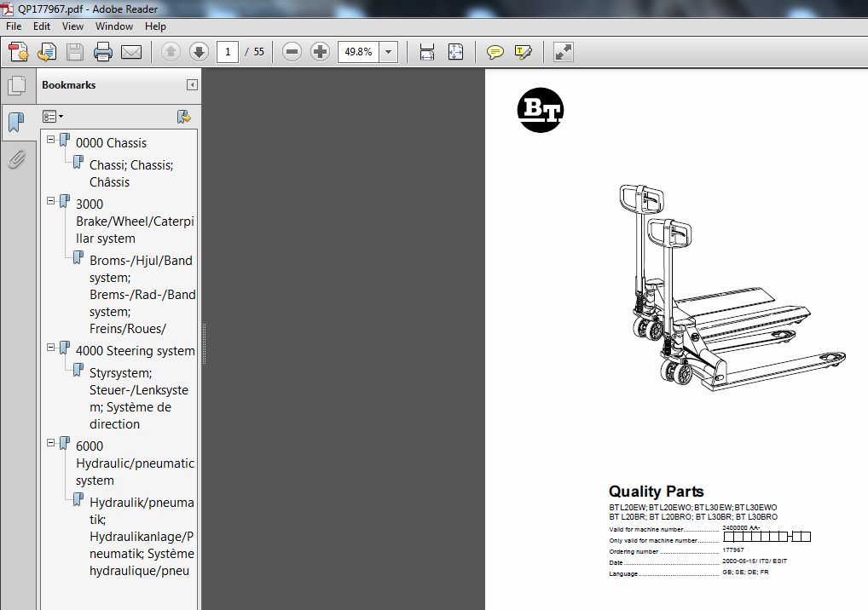Screen dimensions: 868x610
Task: Collapse the 0000 Chassis bookmark
Action: click(x=51, y=140)
